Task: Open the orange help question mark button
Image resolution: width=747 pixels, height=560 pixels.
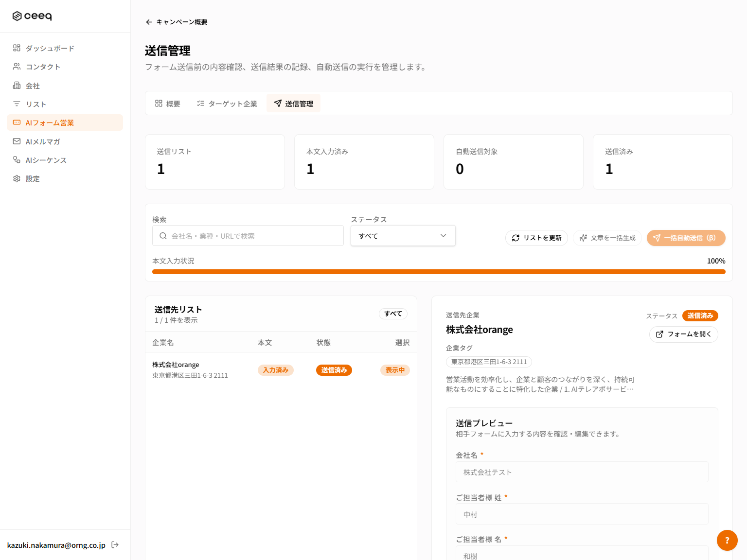Action: (727, 540)
